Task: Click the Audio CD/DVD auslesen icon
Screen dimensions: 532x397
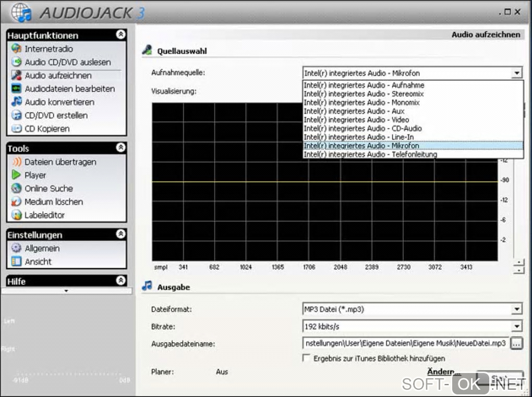Action: pyautogui.click(x=17, y=63)
